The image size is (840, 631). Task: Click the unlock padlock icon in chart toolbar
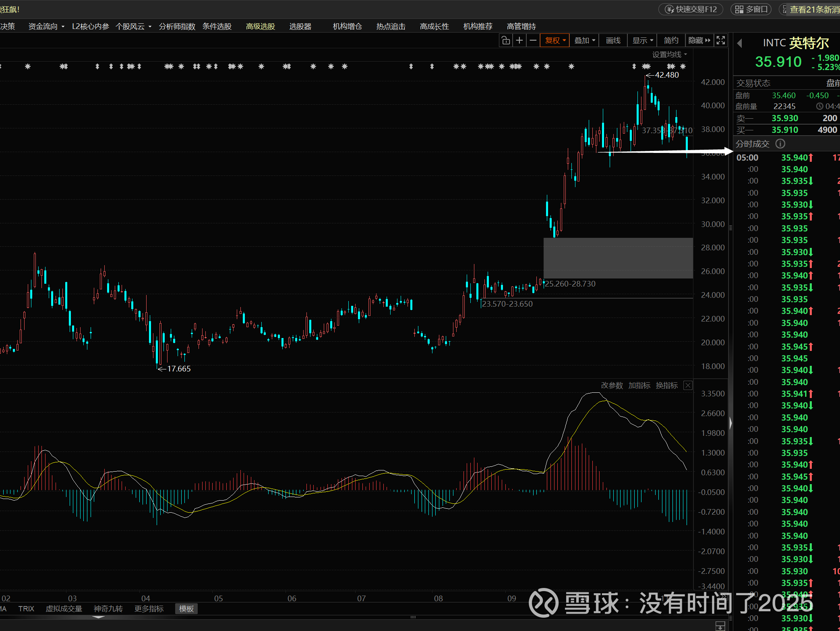506,40
